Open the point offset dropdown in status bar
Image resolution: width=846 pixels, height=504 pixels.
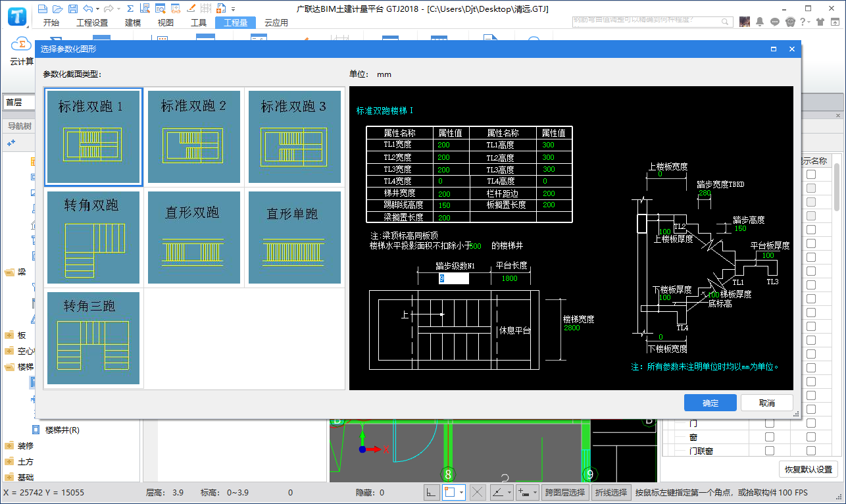[x=534, y=491]
